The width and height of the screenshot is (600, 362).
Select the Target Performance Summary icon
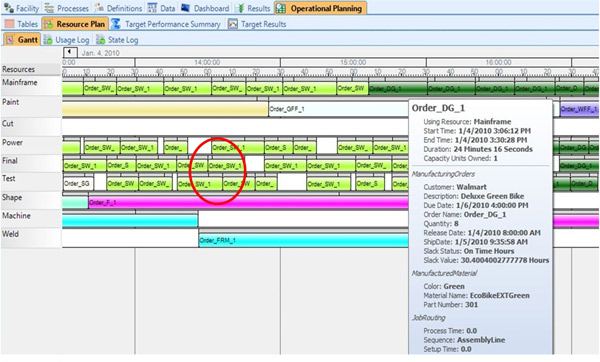pyautogui.click(x=116, y=24)
